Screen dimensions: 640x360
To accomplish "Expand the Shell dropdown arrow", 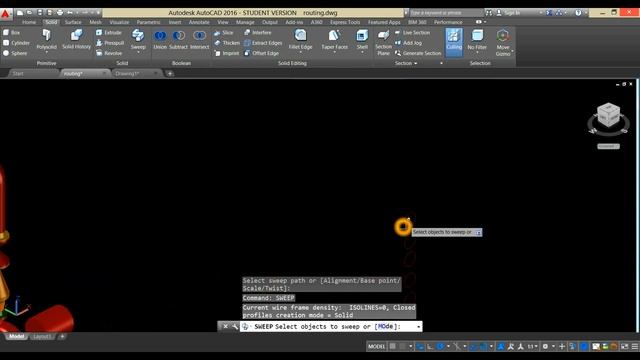I will coord(362,53).
